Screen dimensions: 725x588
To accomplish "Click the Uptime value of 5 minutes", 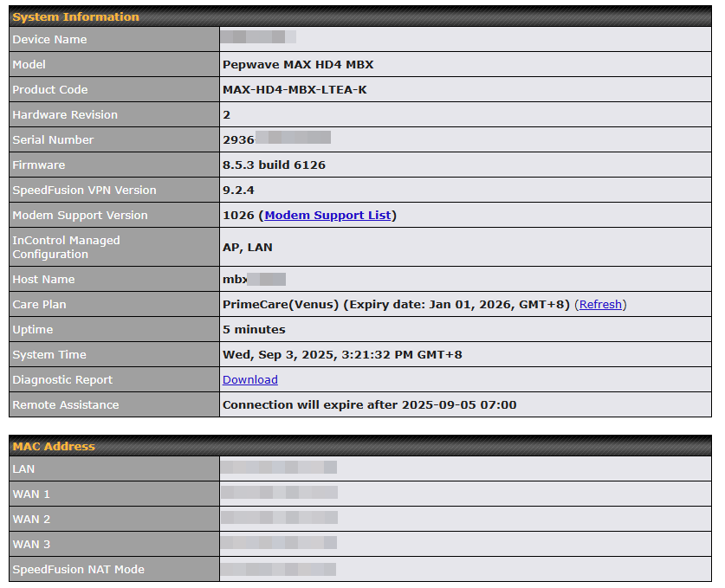I will coord(254,329).
